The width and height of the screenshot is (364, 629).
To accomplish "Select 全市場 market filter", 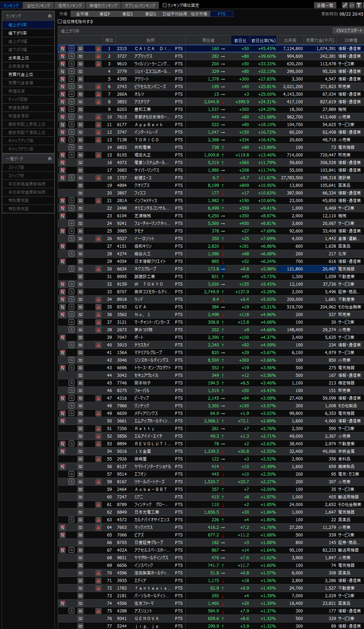I will (82, 14).
